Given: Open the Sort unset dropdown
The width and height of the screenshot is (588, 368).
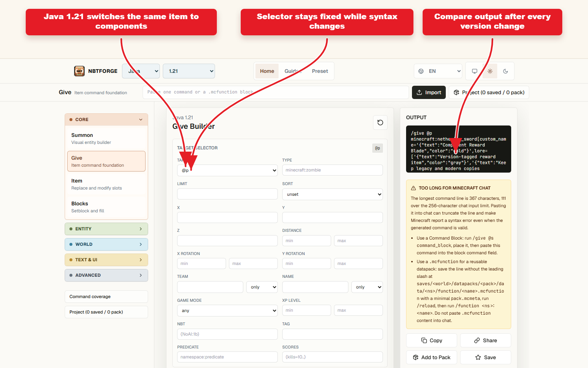Looking at the screenshot, I should [333, 194].
